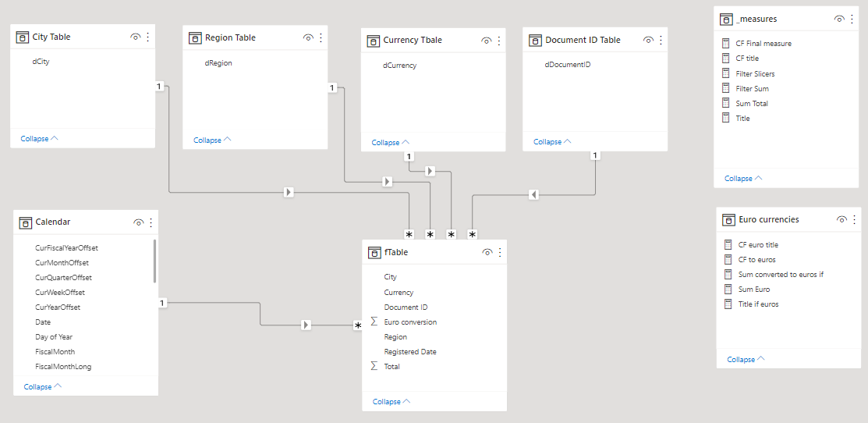This screenshot has width=868, height=423.
Task: Open _measures table more options menu
Action: tap(852, 19)
